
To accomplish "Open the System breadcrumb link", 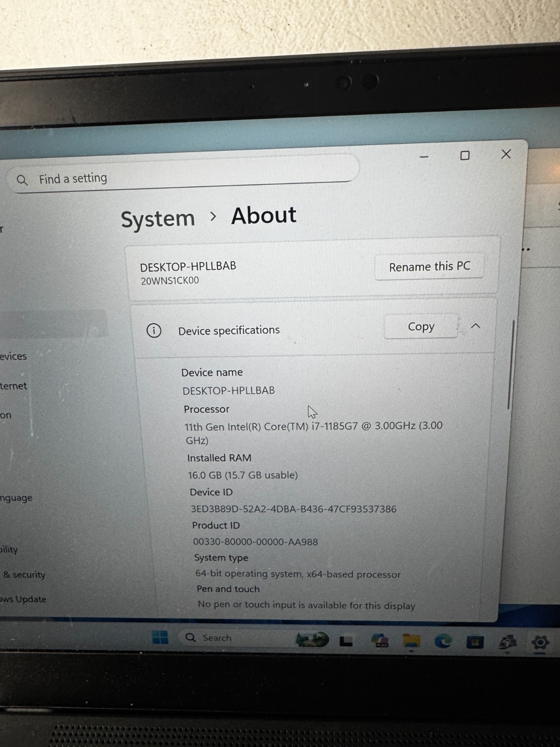I will tap(158, 218).
